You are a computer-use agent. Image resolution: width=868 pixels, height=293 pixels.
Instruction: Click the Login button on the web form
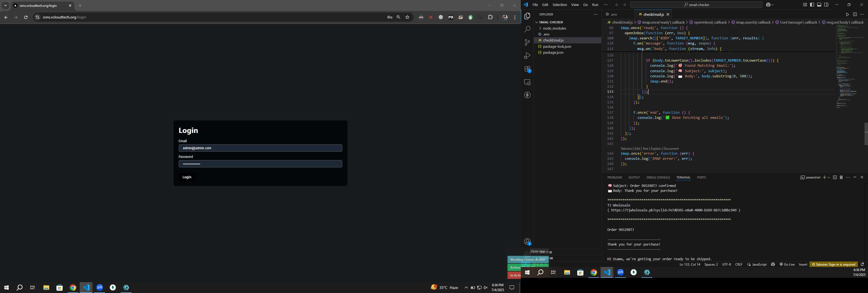[x=187, y=177]
